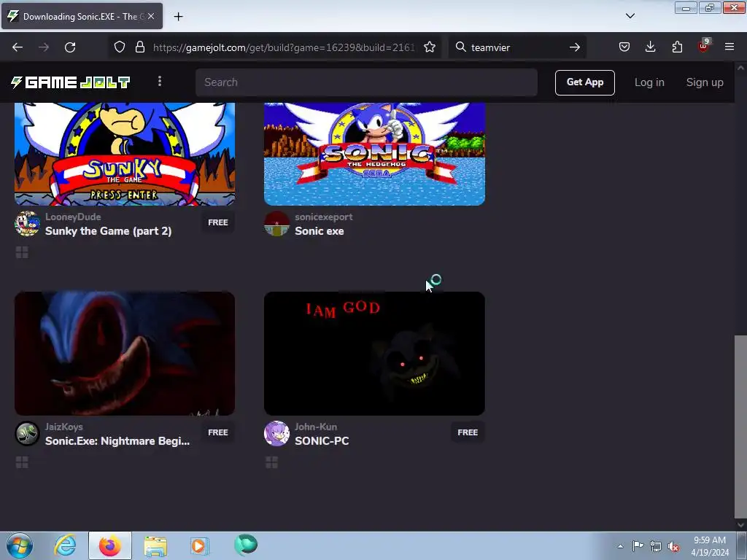Click John-Kun's avatar
This screenshot has width=747, height=560.
point(276,433)
